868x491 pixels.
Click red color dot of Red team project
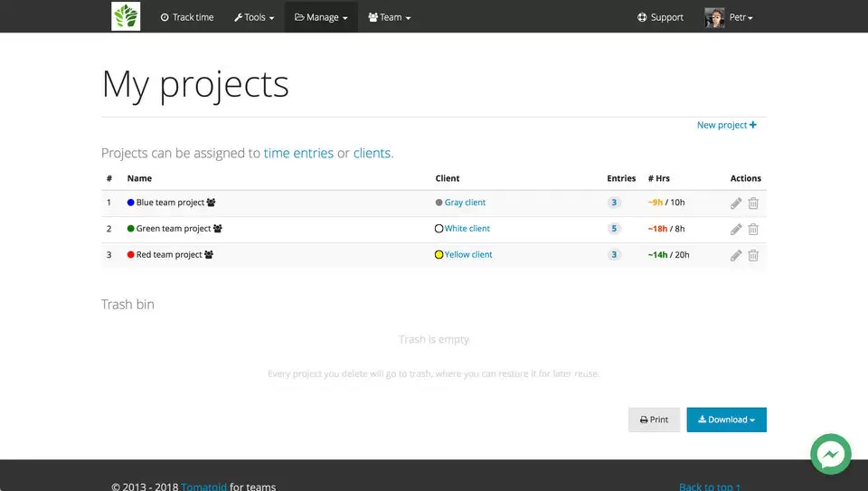[130, 255]
